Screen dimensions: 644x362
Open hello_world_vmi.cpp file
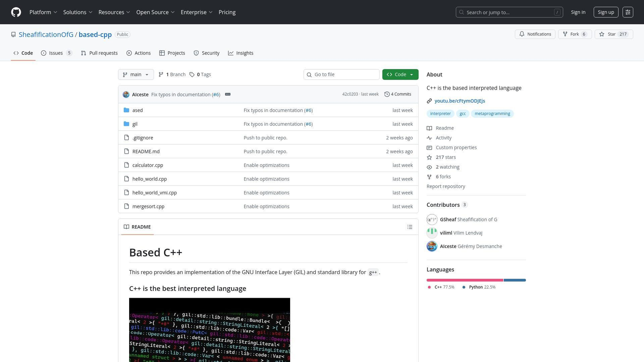click(154, 193)
